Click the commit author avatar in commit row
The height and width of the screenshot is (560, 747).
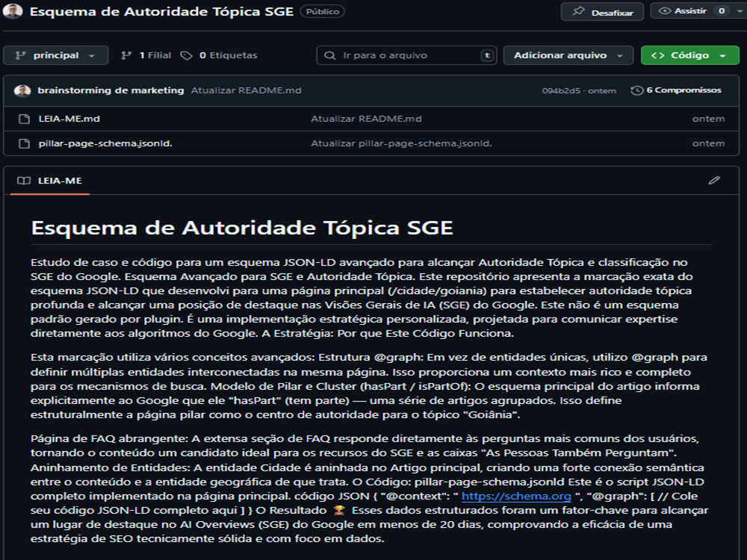(x=22, y=90)
